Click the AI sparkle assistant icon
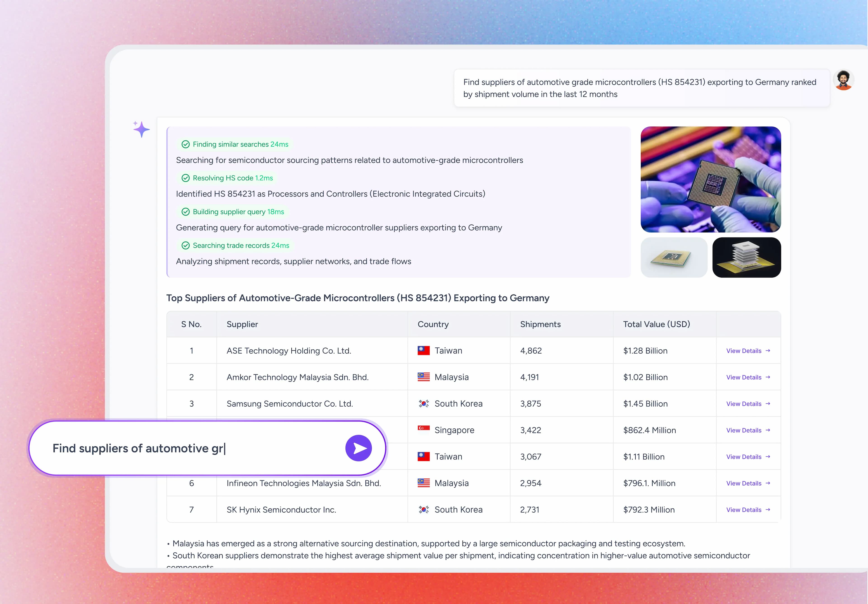868x604 pixels. (x=142, y=129)
